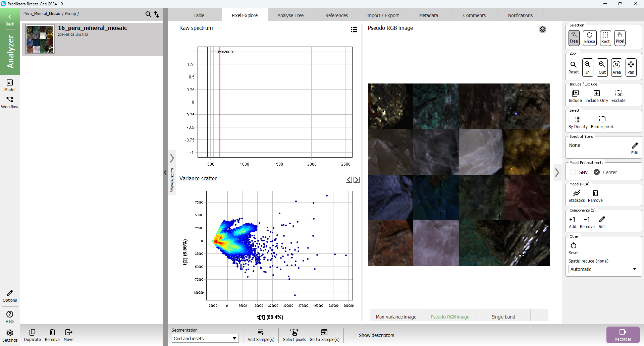The image size is (644, 346).
Task: Enable Show descriptors toggle
Action: 353,335
